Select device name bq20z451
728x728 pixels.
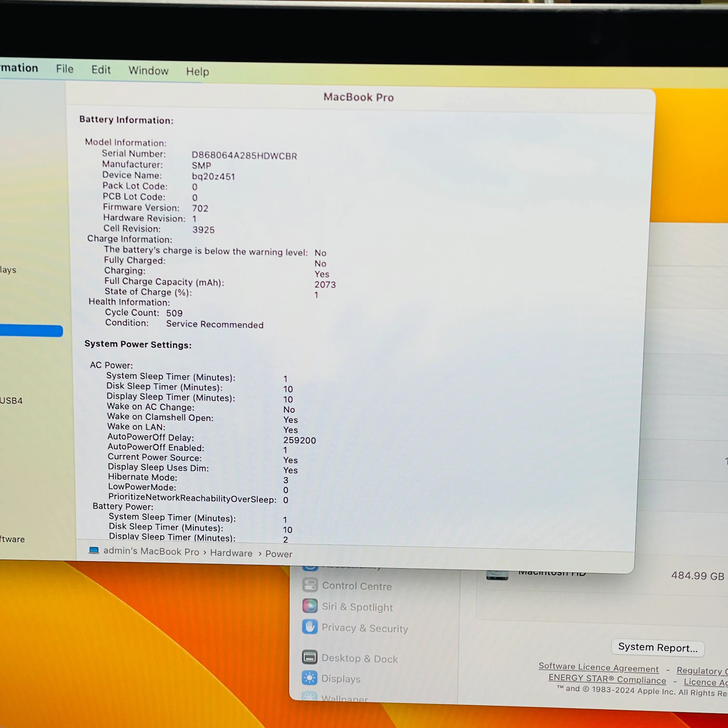pyautogui.click(x=213, y=176)
